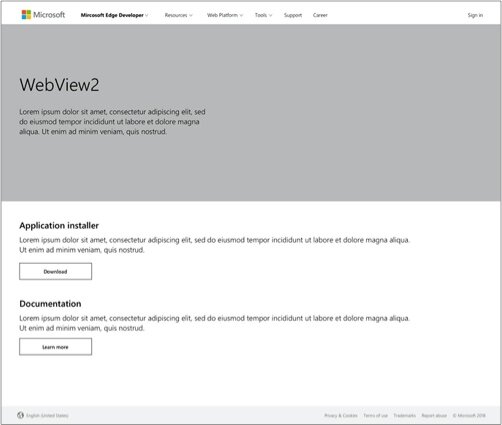Open the Microsoft Edge Developer dropdown
The image size is (502, 425).
(114, 15)
